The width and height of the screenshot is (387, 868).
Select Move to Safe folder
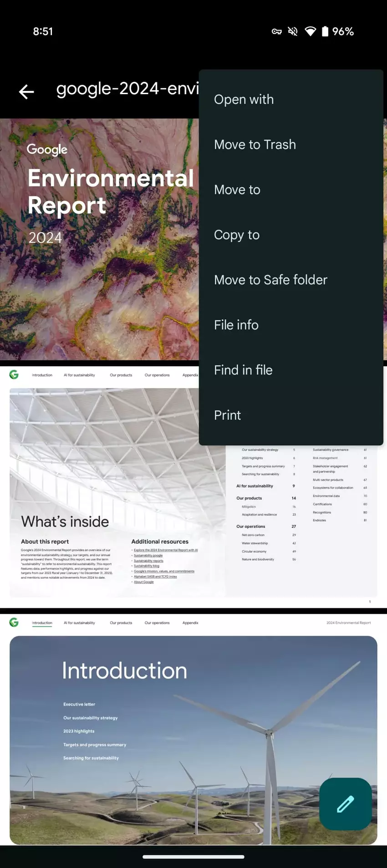point(270,280)
